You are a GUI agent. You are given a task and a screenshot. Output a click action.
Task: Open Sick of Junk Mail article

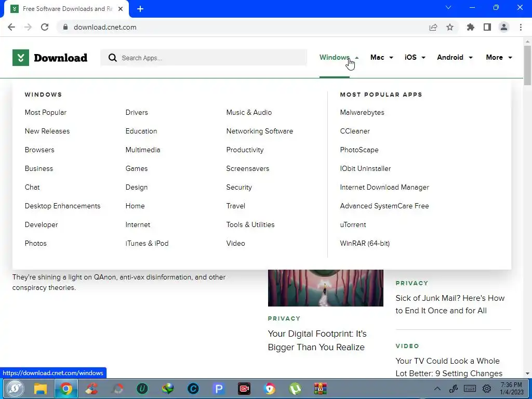tap(450, 304)
